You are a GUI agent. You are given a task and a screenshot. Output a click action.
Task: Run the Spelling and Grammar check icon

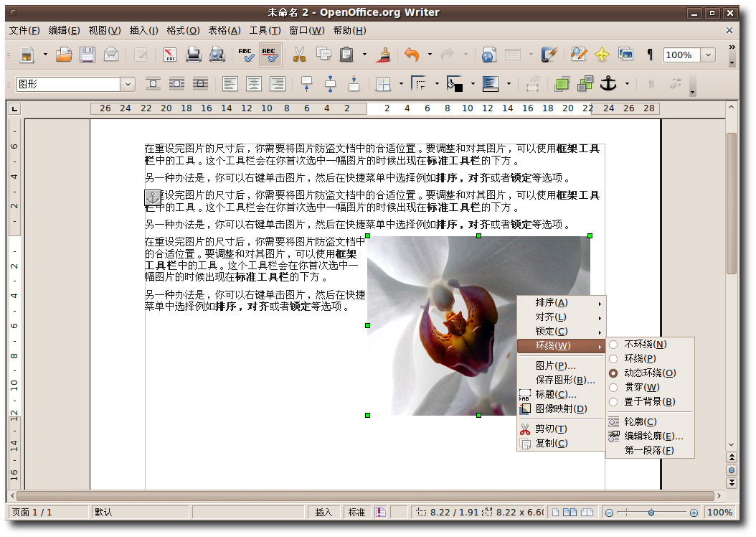pos(246,55)
